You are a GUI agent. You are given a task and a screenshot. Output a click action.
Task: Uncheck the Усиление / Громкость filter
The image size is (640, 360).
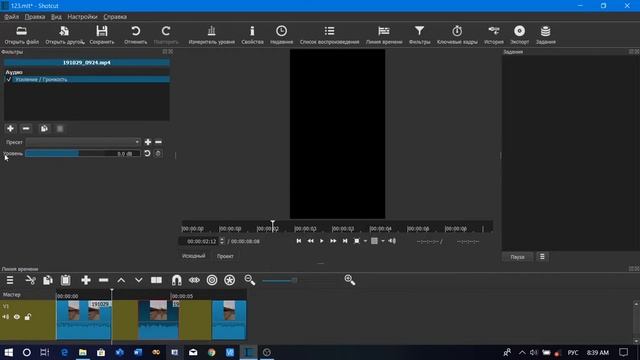(x=9, y=79)
